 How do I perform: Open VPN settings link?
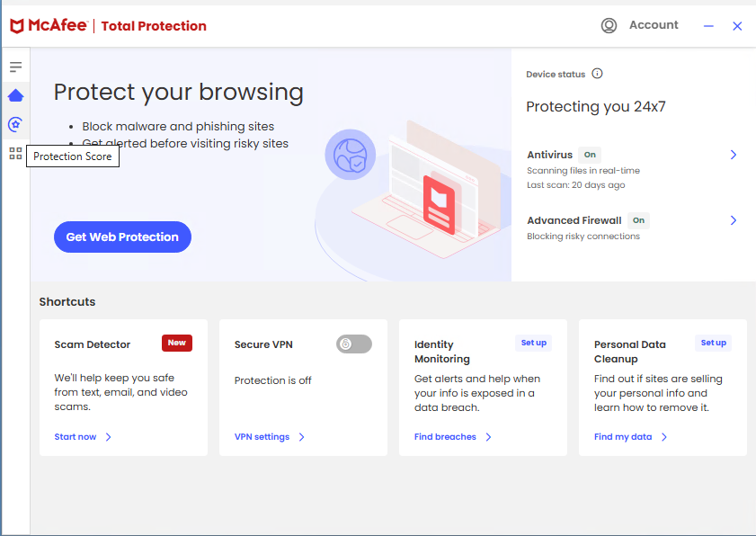(262, 437)
